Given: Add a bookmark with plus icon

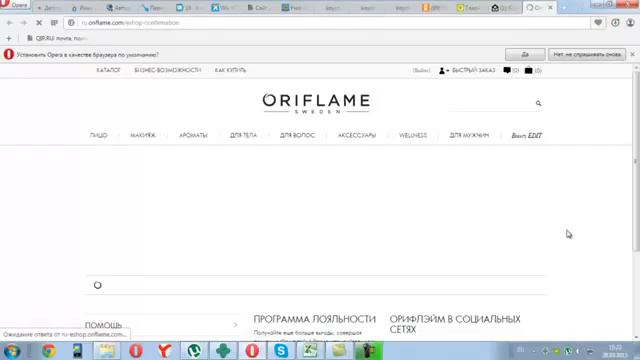Looking at the screenshot, I should [9, 38].
